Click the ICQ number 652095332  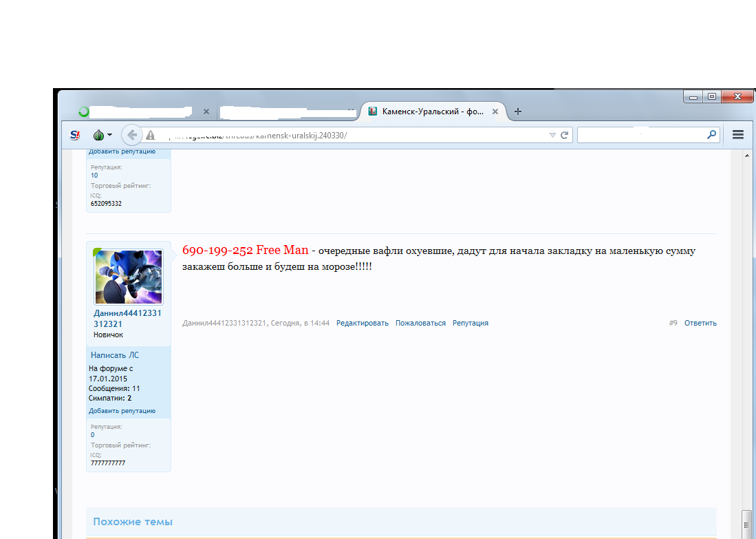click(106, 204)
